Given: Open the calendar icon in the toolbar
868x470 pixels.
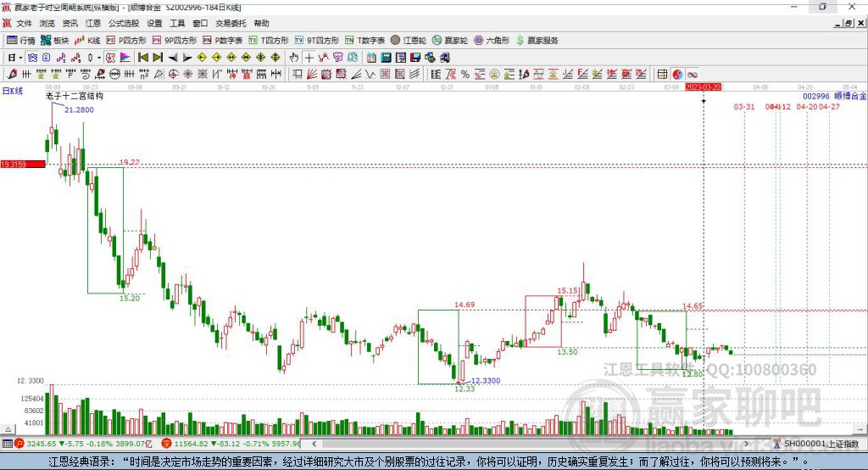Looking at the screenshot, I should [371, 58].
